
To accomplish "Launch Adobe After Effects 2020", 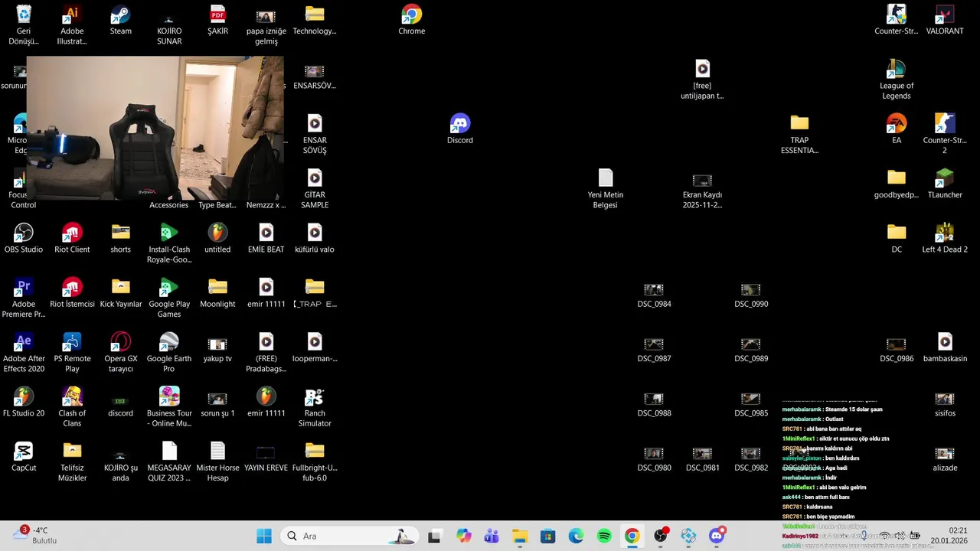I will coord(24,352).
